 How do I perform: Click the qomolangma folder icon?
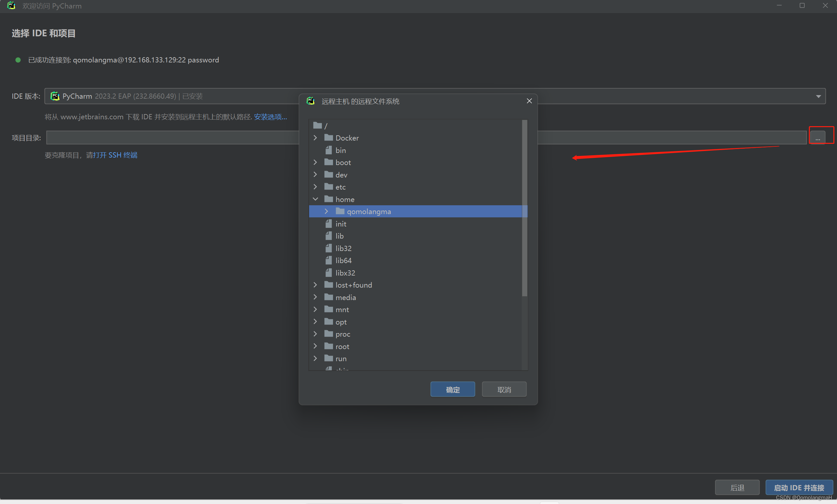340,211
